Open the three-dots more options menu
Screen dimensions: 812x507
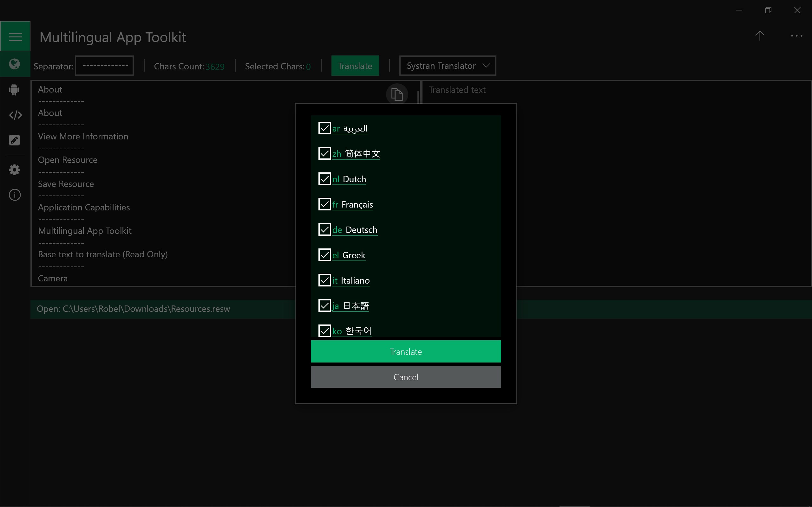[796, 35]
